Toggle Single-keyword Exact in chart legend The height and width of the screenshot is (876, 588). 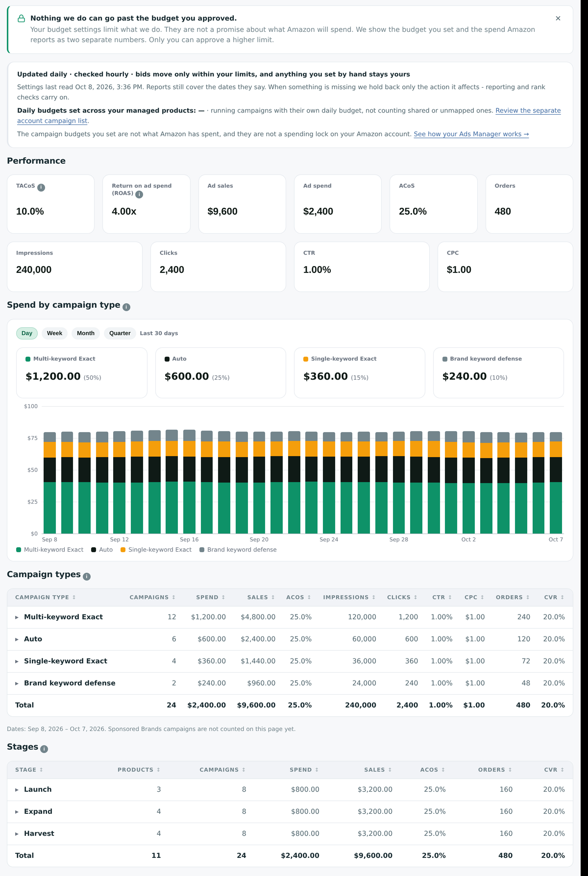[156, 550]
